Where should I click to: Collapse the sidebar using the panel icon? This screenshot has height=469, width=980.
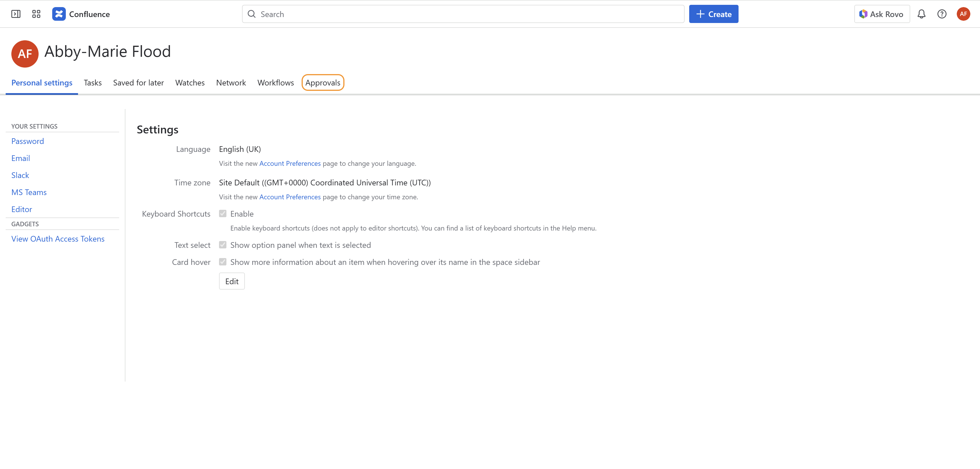(16, 14)
